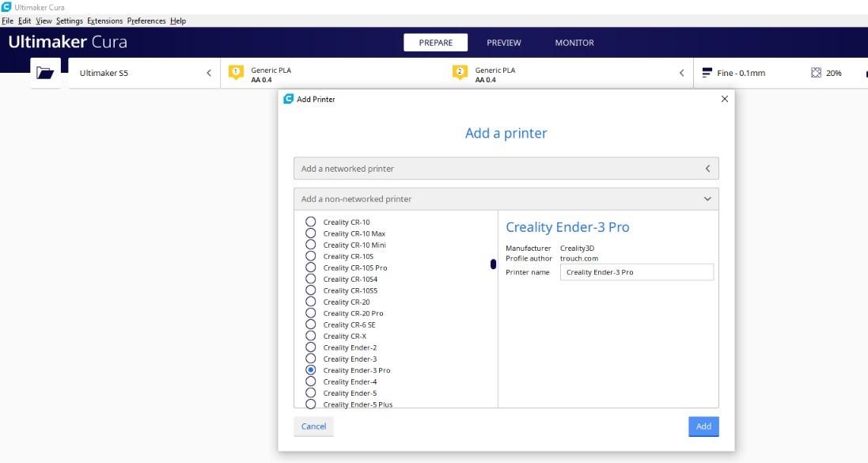Click trouch.com profile author text
The width and height of the screenshot is (868, 463).
579,258
